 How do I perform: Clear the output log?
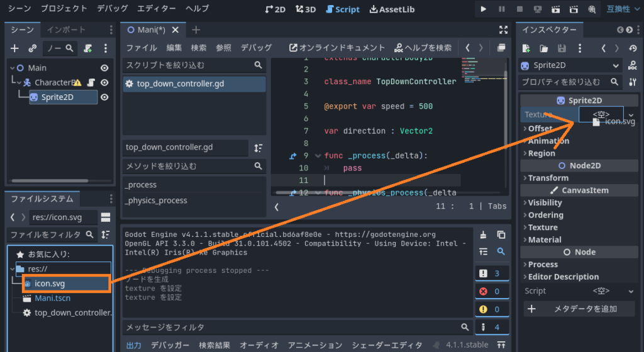[x=484, y=234]
